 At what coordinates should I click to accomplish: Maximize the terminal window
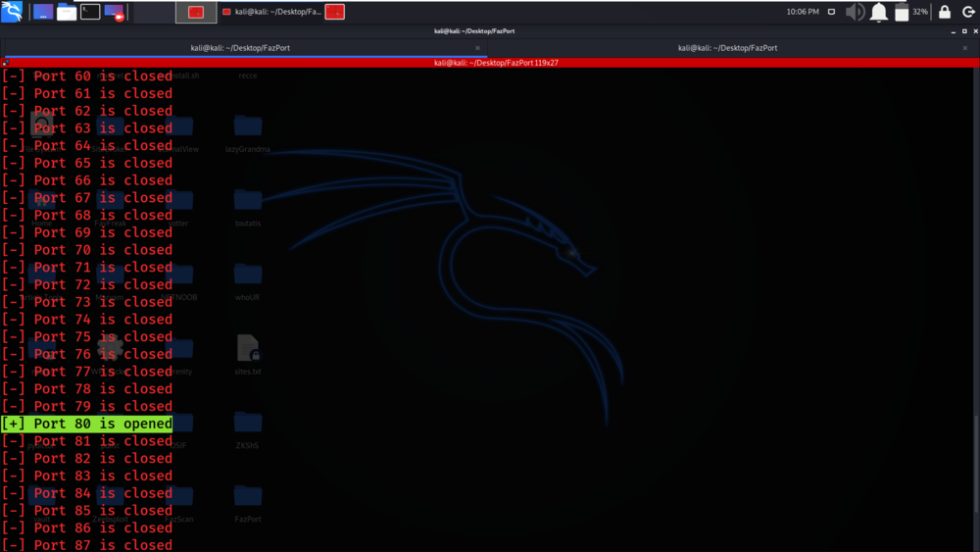point(964,31)
